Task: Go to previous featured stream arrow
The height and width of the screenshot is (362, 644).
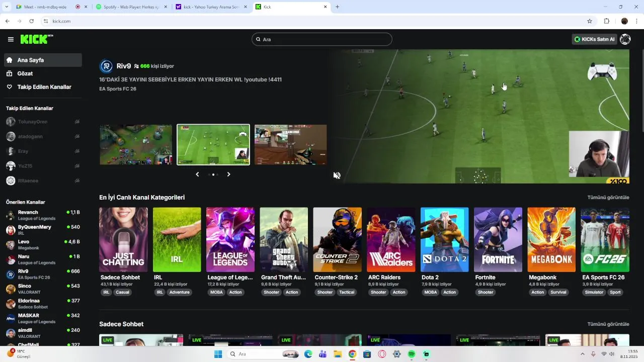Action: pos(197,174)
